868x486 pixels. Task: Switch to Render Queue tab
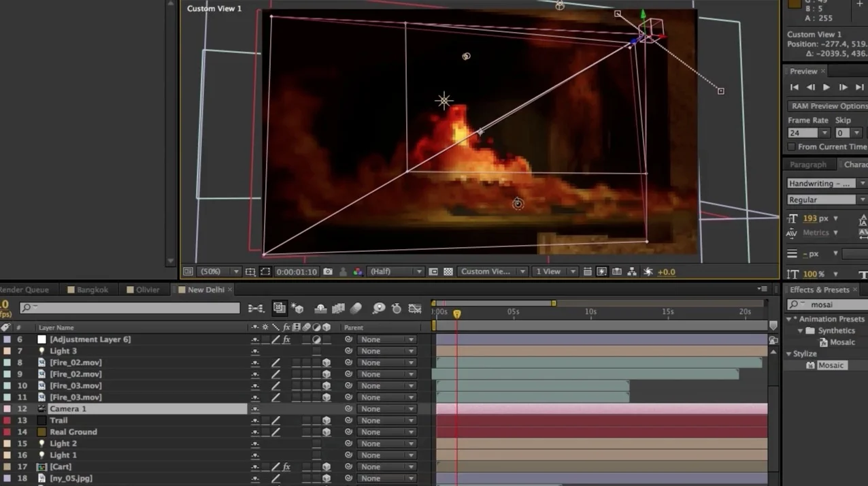click(x=24, y=290)
